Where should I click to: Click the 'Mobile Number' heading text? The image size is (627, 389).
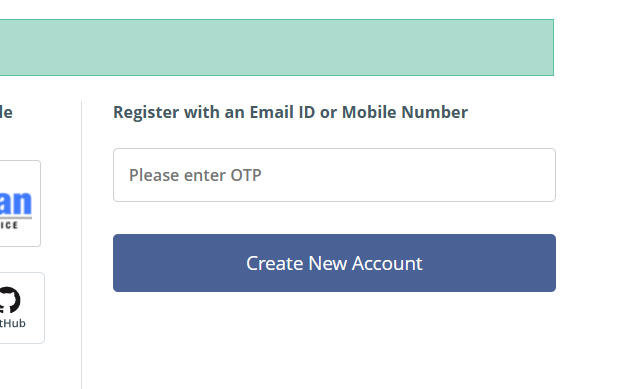(405, 112)
